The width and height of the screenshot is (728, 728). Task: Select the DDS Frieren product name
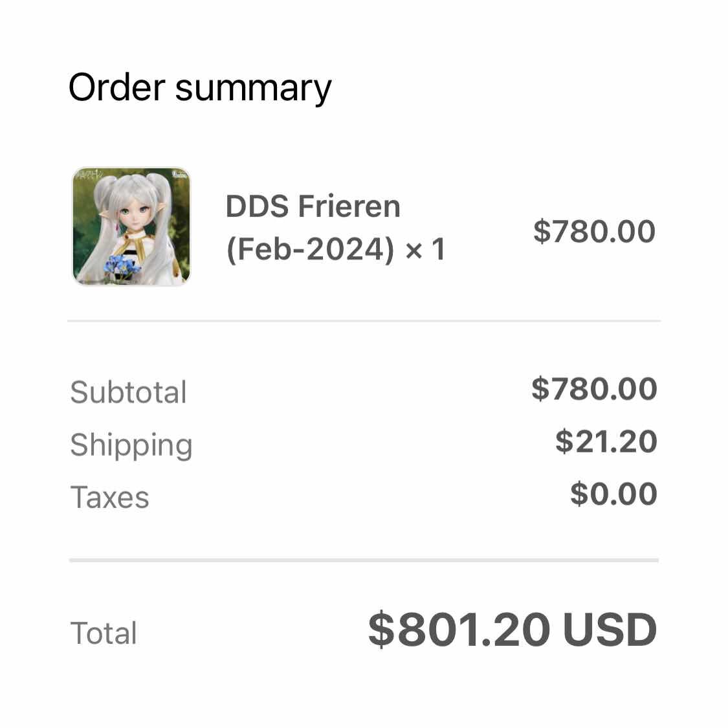(313, 206)
